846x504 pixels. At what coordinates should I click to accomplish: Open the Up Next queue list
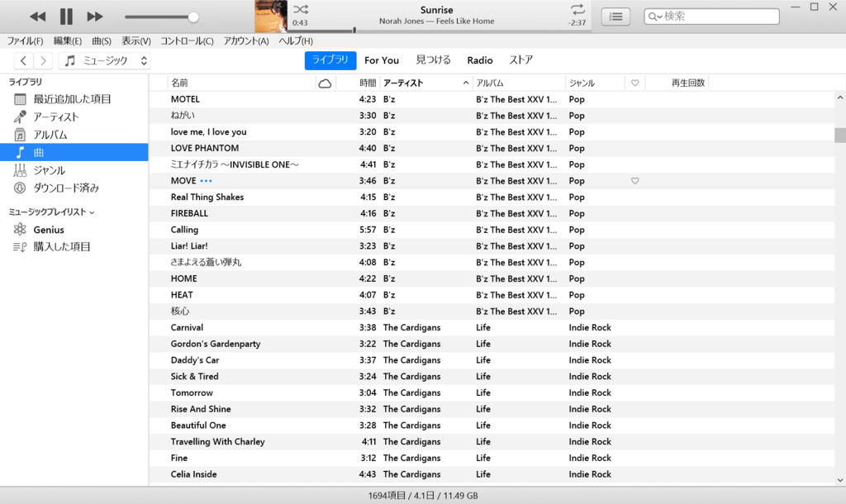pyautogui.click(x=615, y=16)
